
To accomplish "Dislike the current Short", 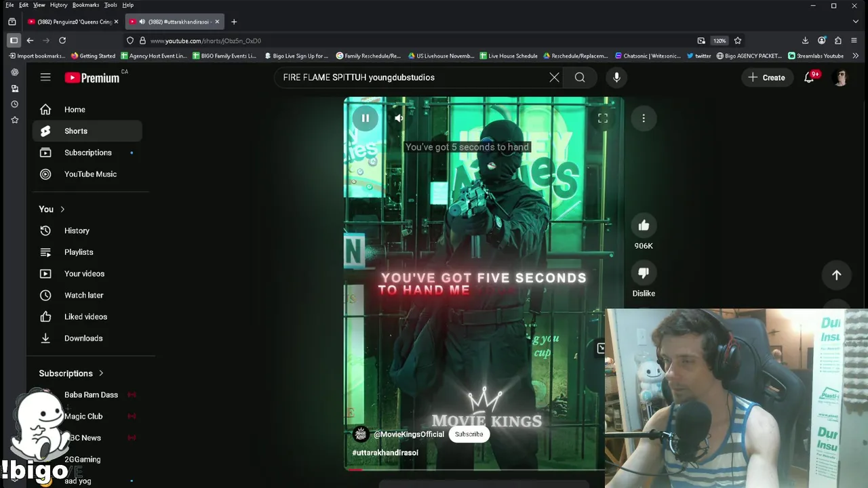I will (x=644, y=272).
